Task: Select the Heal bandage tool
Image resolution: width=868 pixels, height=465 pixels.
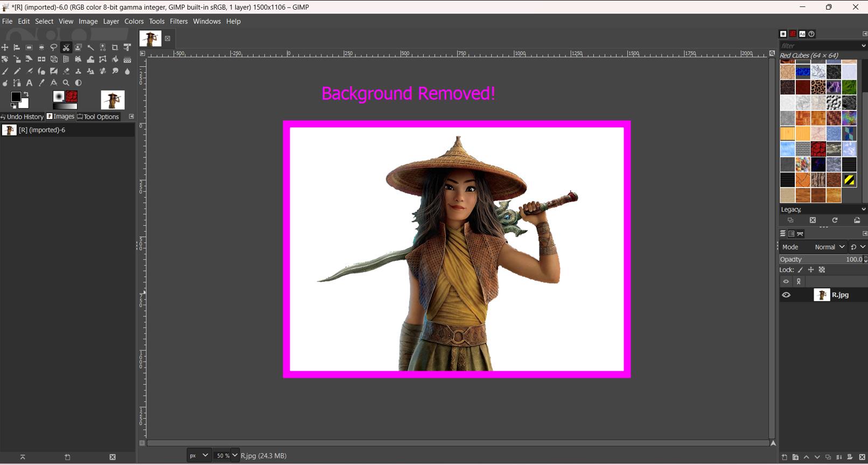Action: pyautogui.click(x=103, y=71)
